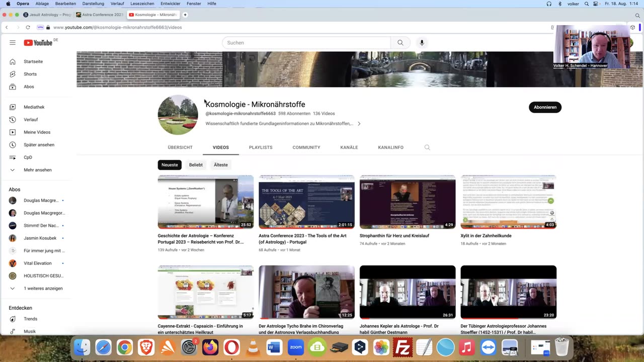Viewport: 644px width, 362px height.
Task: Open Brave browser from the dock
Action: point(146,347)
